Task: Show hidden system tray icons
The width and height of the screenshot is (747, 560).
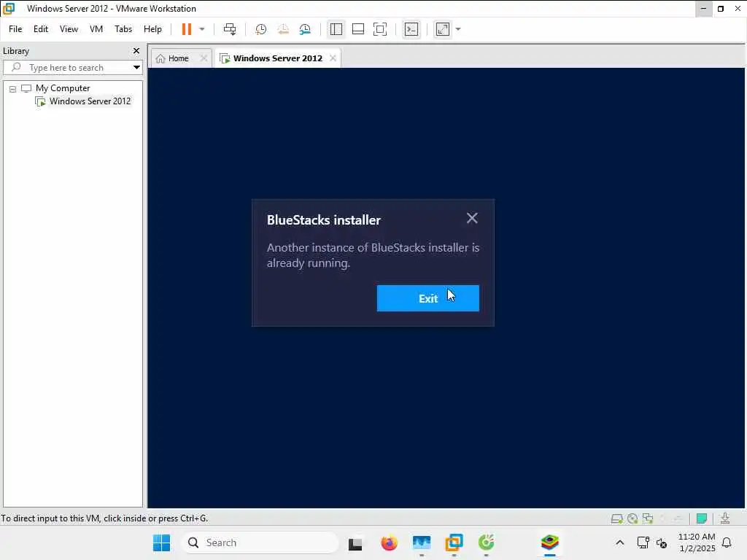Action: pos(620,542)
